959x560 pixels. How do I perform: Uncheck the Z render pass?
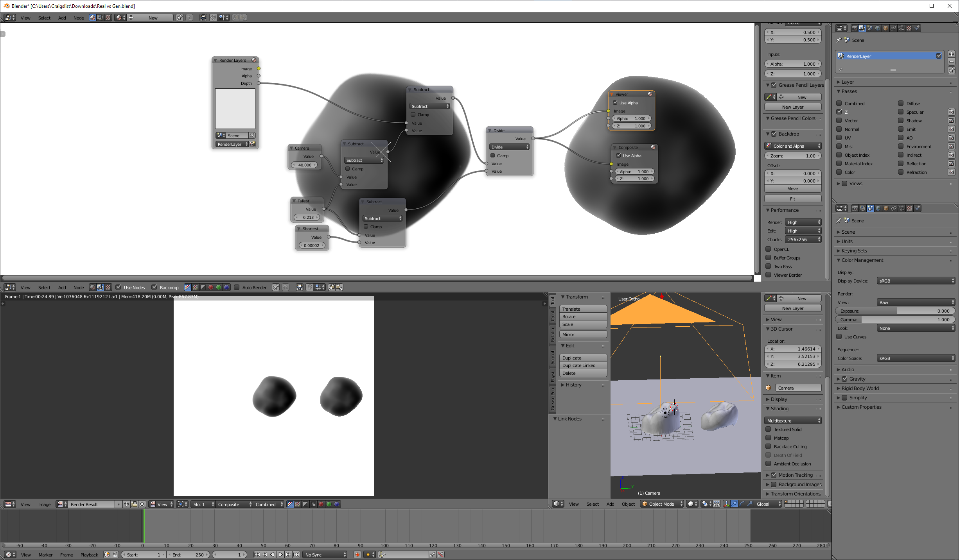click(x=839, y=112)
